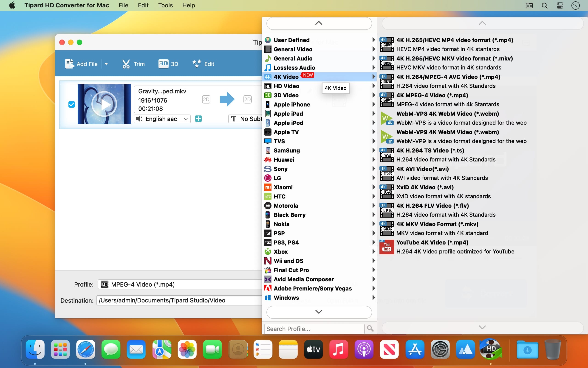Viewport: 588px width, 368px height.
Task: Expand the HD Video category
Action: pyautogui.click(x=319, y=86)
